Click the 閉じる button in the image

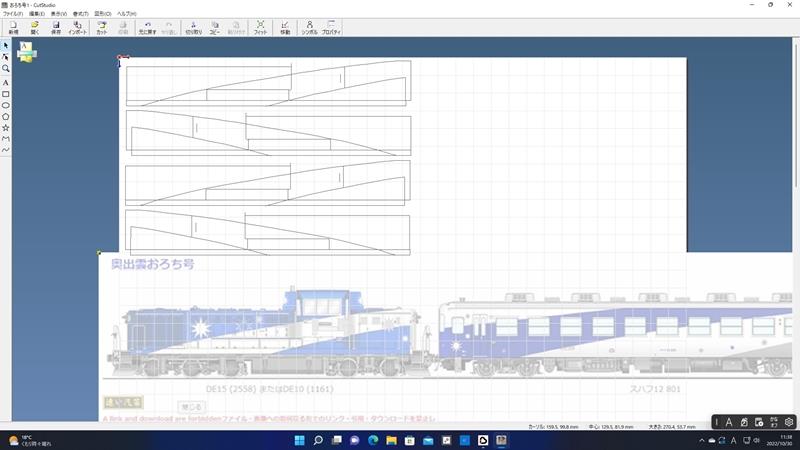pyautogui.click(x=192, y=407)
